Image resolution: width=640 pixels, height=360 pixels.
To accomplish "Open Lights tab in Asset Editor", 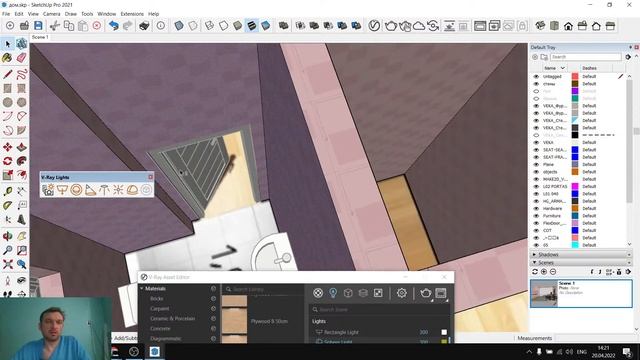I will coord(333,293).
